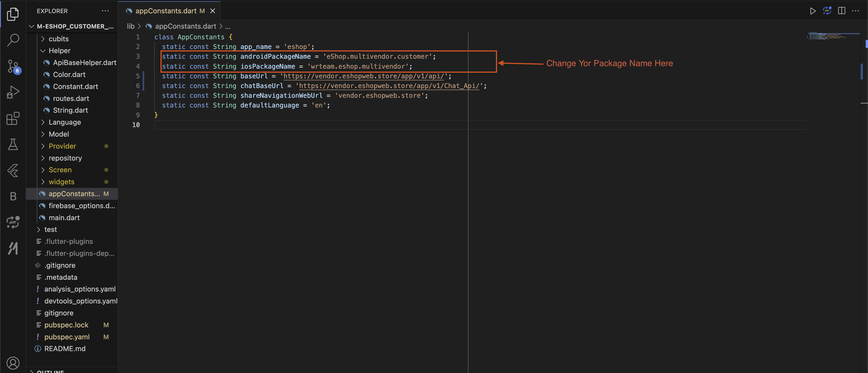Open the Extensions view

(x=13, y=118)
